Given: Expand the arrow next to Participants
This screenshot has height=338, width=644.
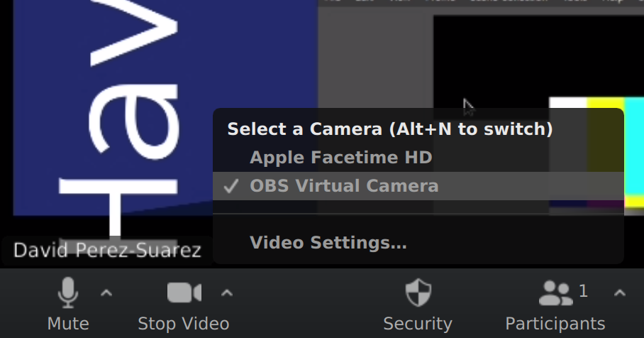Looking at the screenshot, I should pos(620,293).
